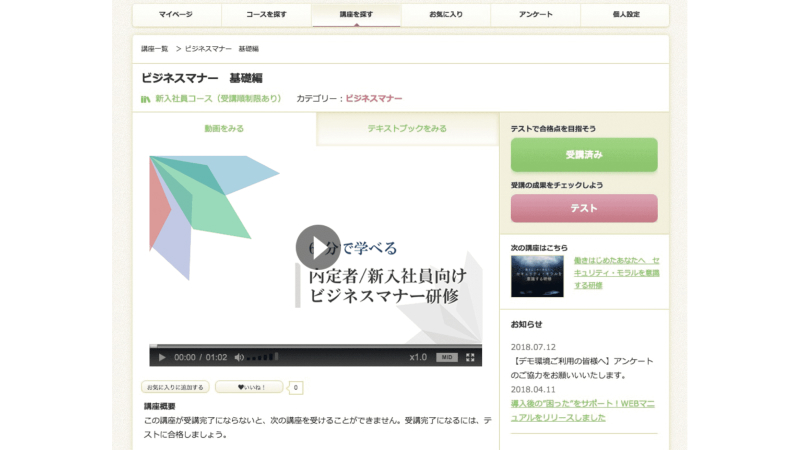Open the next course thumbnail image
The height and width of the screenshot is (450, 800).
click(537, 276)
